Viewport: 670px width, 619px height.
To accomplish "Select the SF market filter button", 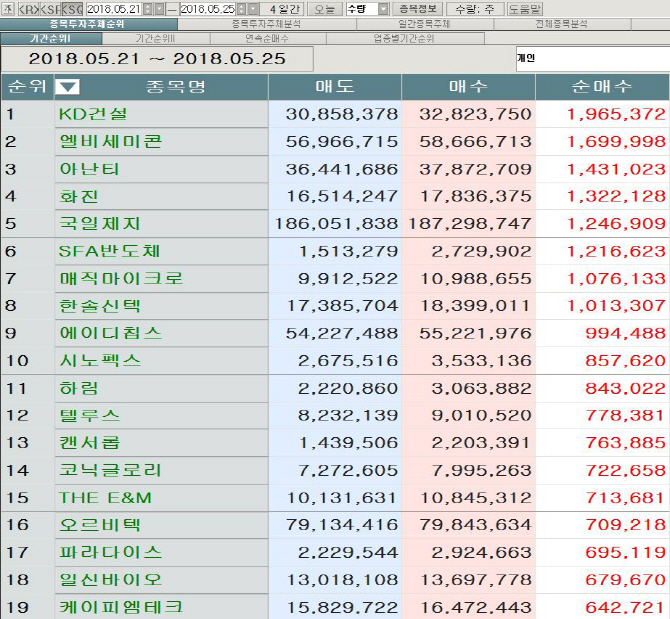I will [49, 8].
